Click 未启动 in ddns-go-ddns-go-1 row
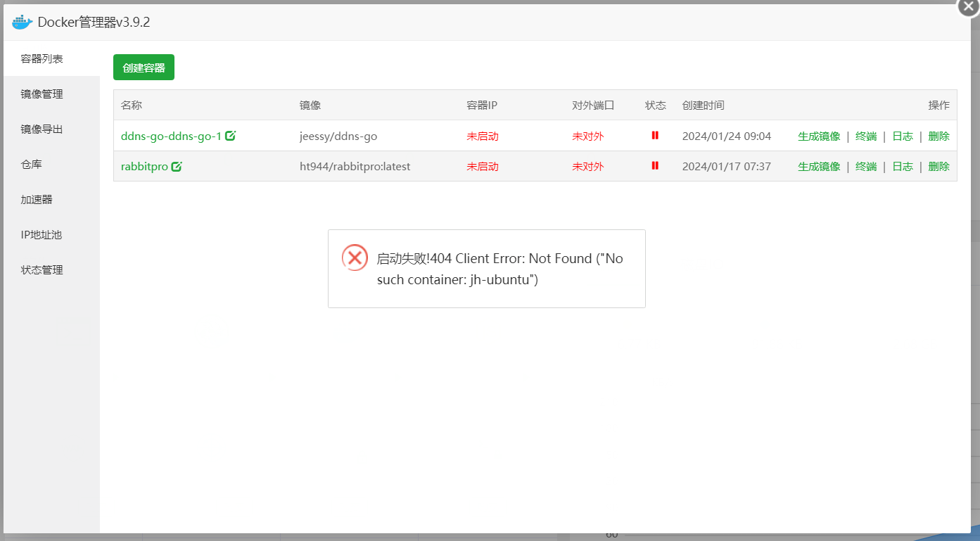Viewport: 980px width, 541px height. [483, 136]
